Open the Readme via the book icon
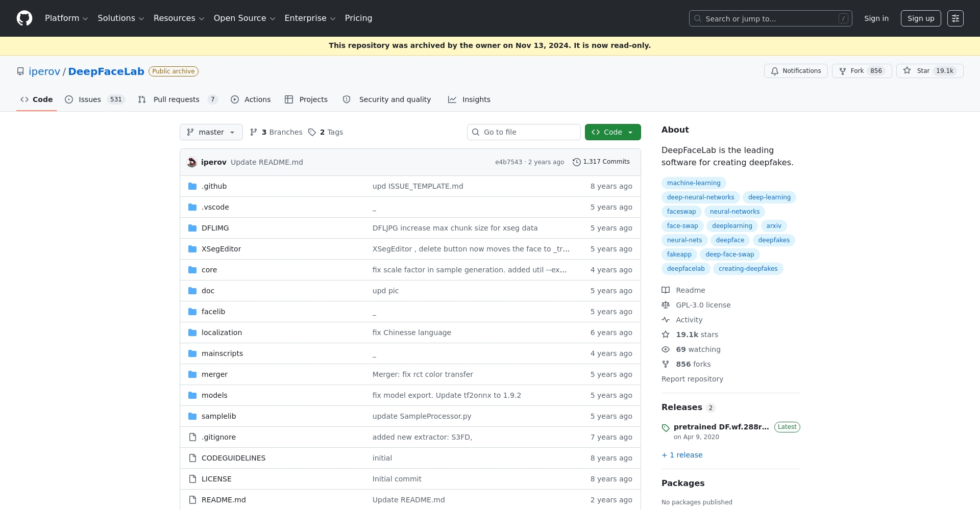 (x=666, y=290)
